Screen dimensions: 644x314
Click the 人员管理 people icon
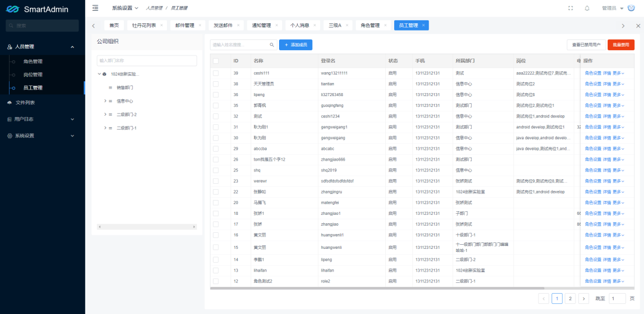point(10,47)
